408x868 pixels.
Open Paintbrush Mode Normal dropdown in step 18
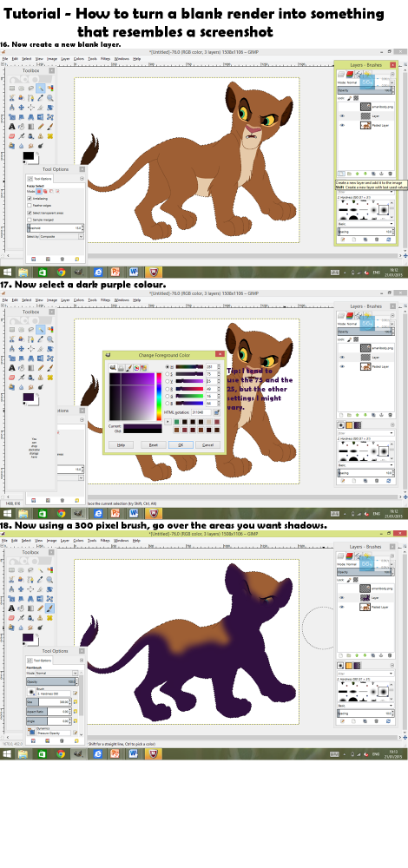(x=56, y=674)
